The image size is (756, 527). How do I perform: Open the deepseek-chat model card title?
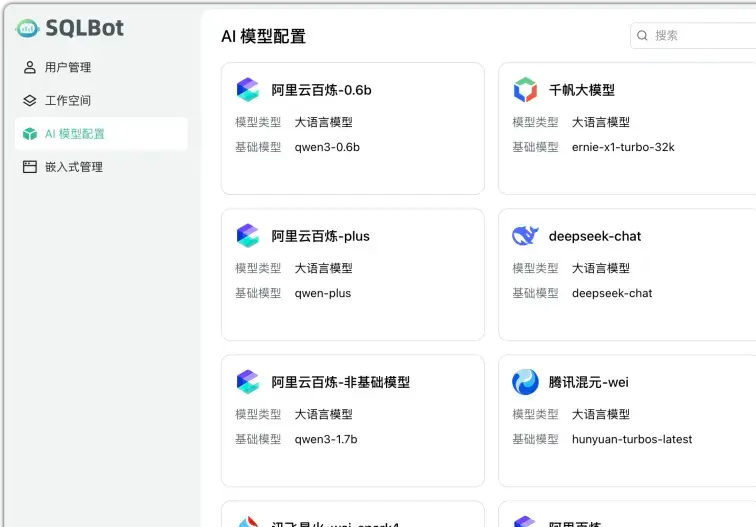pyautogui.click(x=595, y=236)
